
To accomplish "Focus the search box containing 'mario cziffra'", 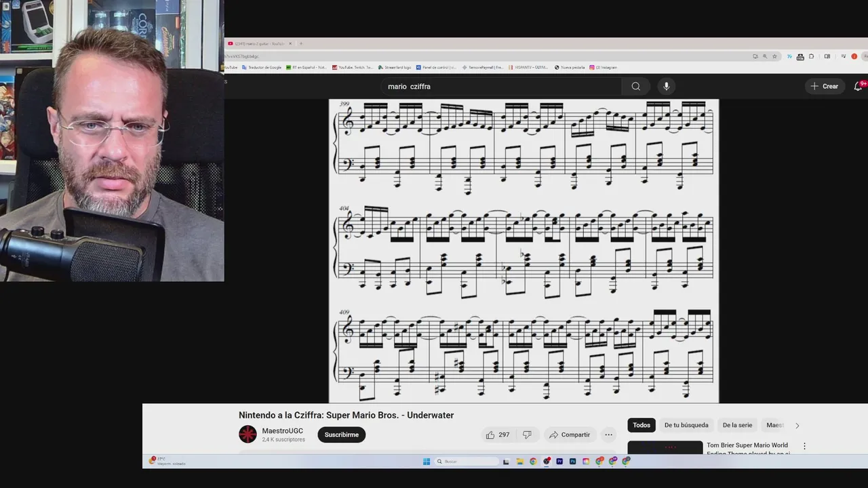I will click(502, 86).
